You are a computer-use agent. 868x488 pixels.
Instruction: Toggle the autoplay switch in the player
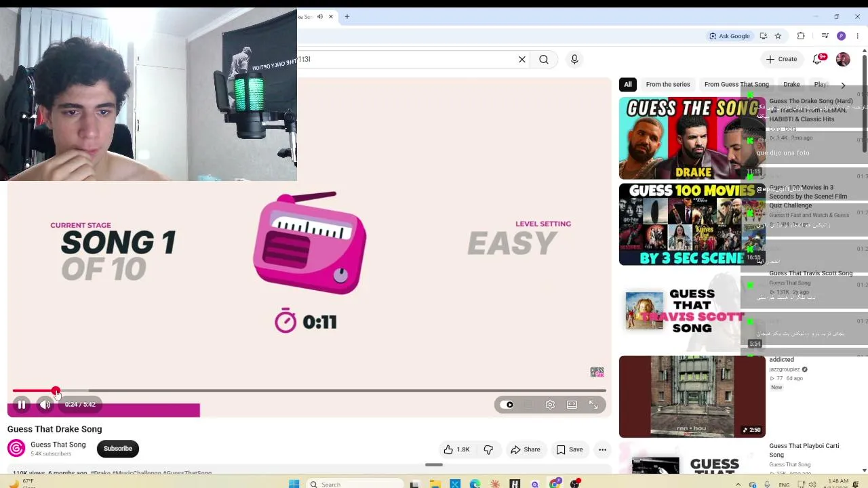coord(507,405)
